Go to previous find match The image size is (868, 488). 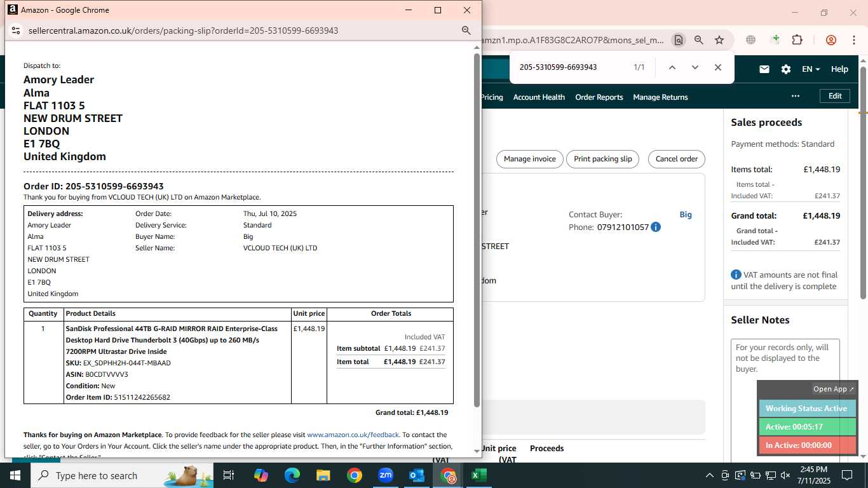672,67
